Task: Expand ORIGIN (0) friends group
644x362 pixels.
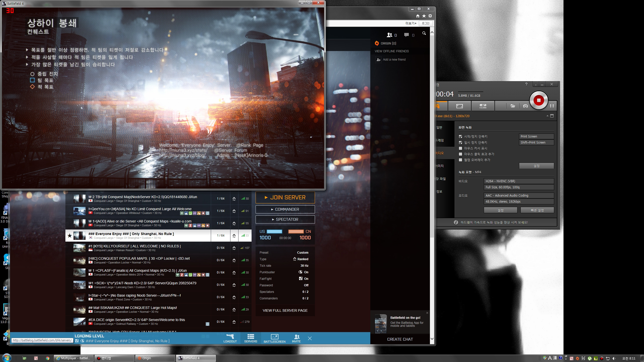Action: [385, 43]
